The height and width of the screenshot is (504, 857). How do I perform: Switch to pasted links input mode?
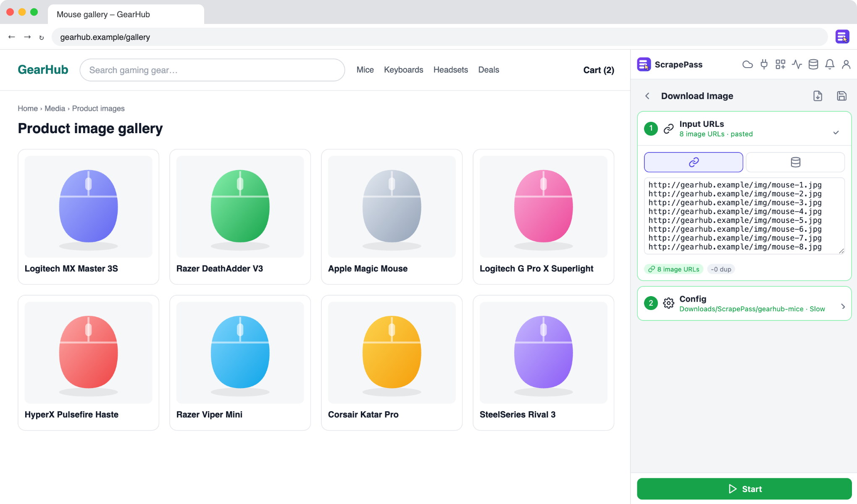[x=694, y=162]
